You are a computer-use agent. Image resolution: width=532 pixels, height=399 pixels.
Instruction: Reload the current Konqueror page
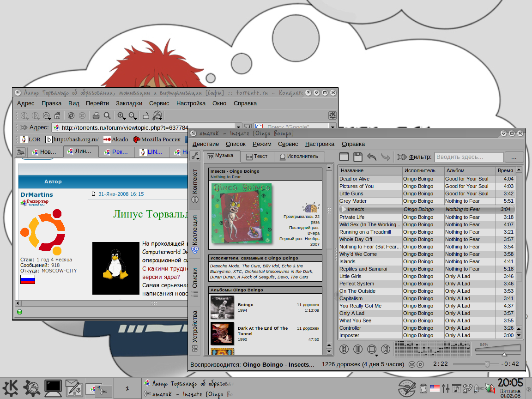pyautogui.click(x=71, y=116)
